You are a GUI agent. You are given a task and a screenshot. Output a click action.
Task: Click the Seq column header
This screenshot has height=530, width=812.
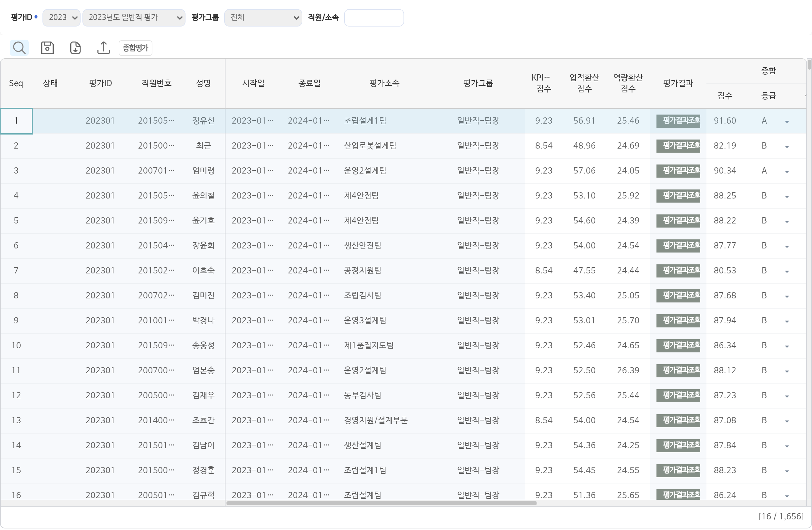click(16, 83)
